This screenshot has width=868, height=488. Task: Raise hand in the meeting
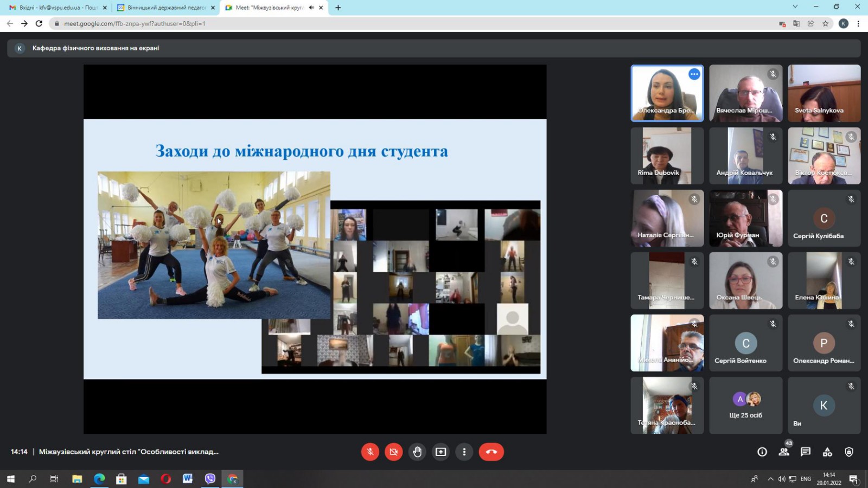pyautogui.click(x=417, y=452)
